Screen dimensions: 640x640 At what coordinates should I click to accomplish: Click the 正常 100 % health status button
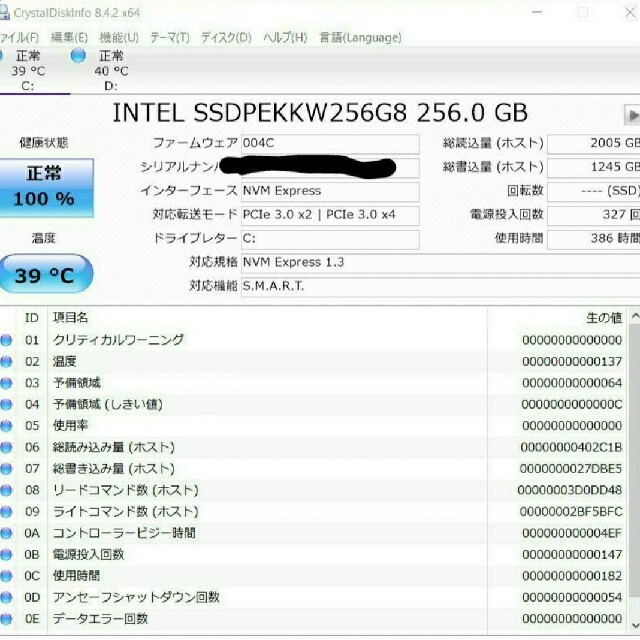click(47, 187)
